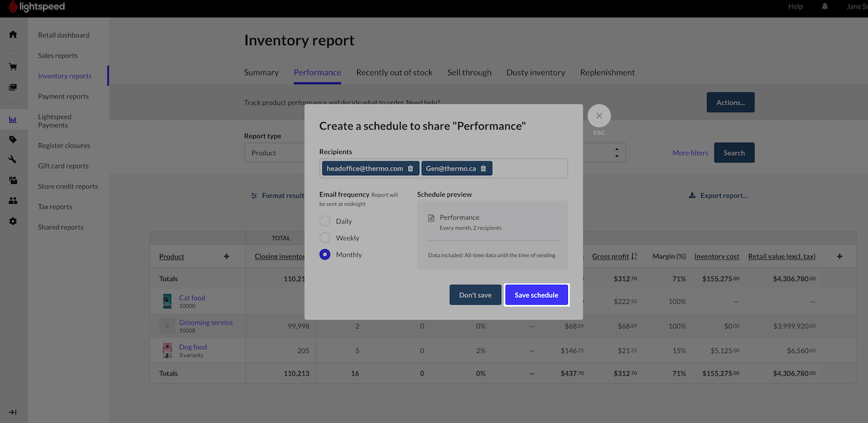Click inside the Recipients input field
This screenshot has height=423, width=868.
pos(530,168)
